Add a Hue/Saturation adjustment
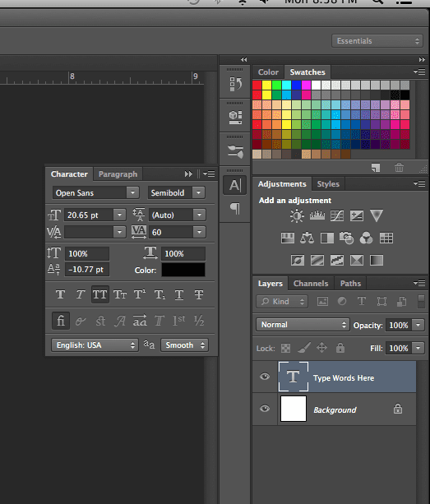 click(288, 238)
